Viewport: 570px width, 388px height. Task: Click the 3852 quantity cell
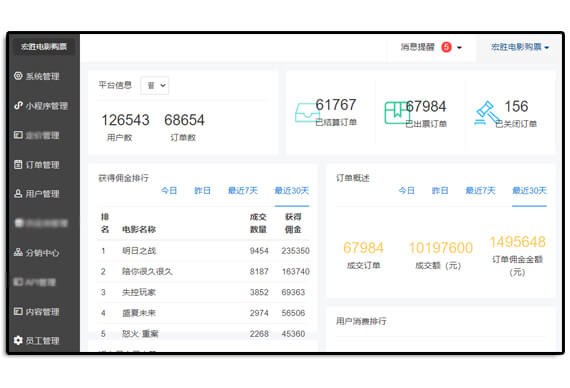(x=259, y=292)
